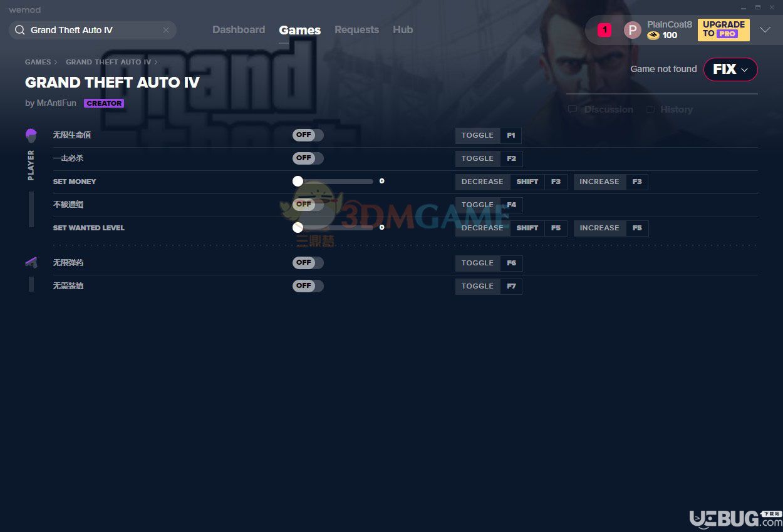Toggle 无限弹药 cheat switch
The height and width of the screenshot is (532, 783).
(308, 263)
